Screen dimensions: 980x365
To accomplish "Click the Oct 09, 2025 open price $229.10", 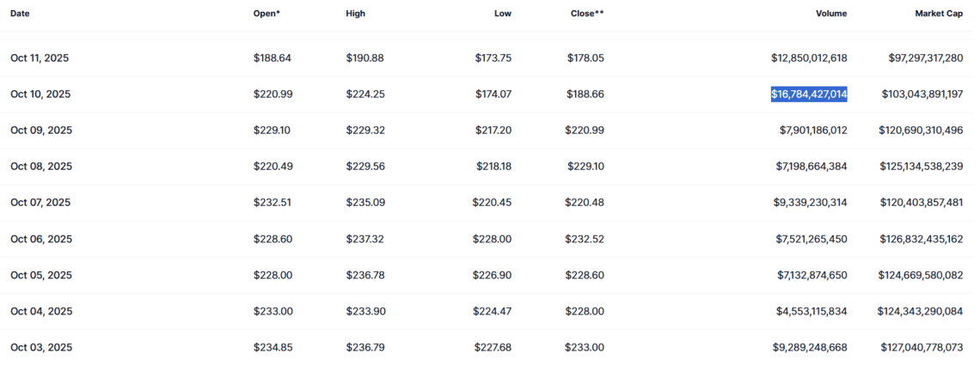I will pyautogui.click(x=272, y=131).
